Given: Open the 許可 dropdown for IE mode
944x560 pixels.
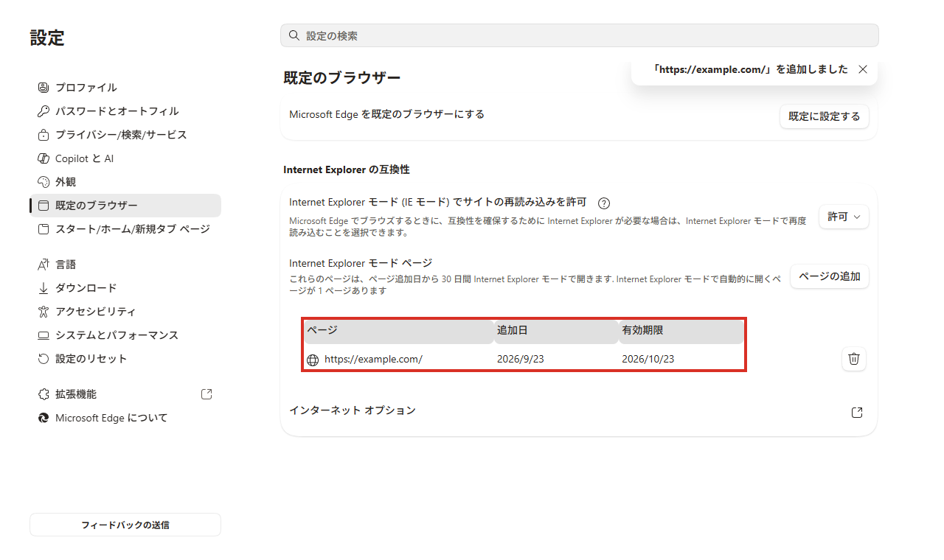Looking at the screenshot, I should [844, 217].
